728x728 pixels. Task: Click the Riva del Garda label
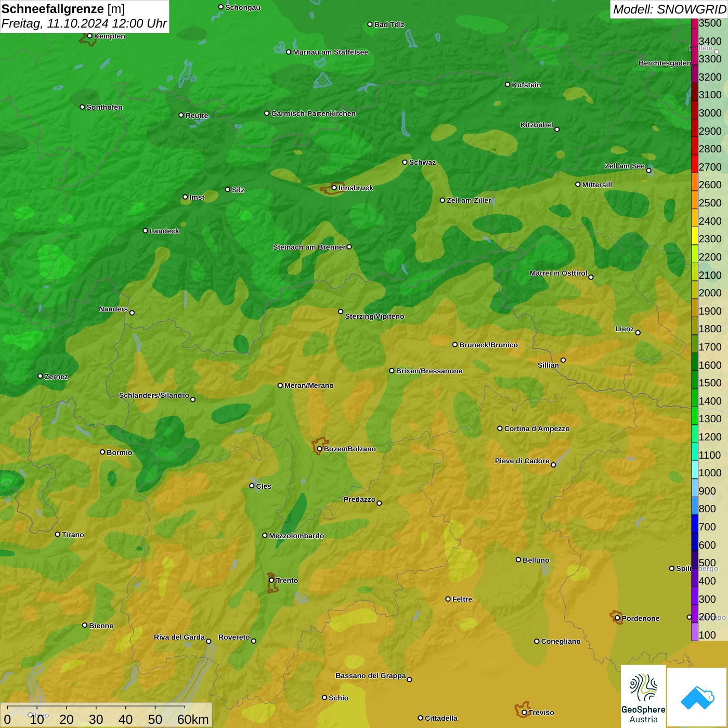click(x=179, y=637)
